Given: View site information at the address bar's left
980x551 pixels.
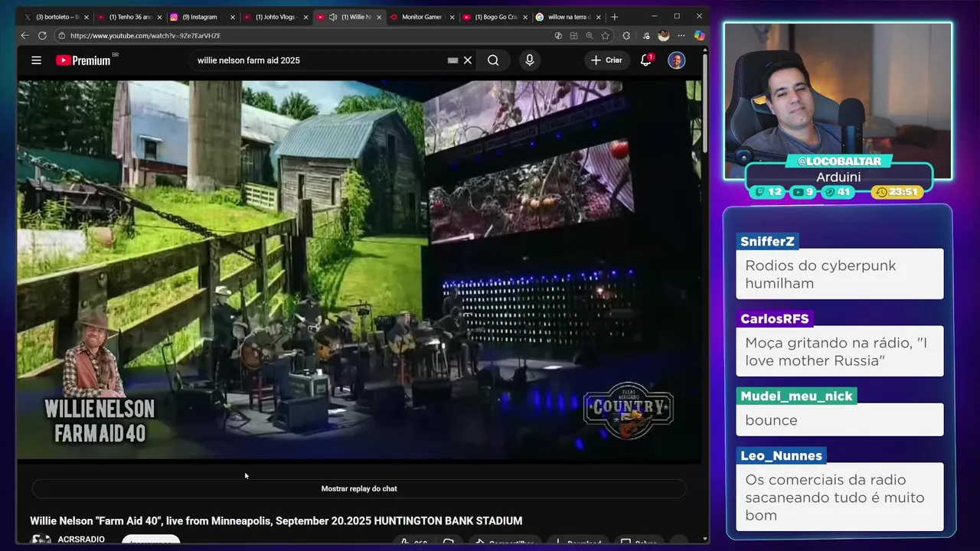Looking at the screenshot, I should point(61,35).
